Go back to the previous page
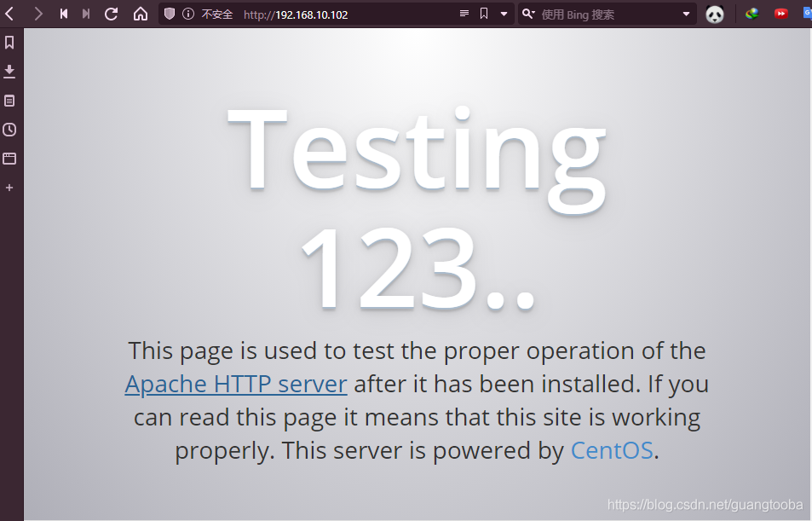This screenshot has height=521, width=812. tap(9, 14)
